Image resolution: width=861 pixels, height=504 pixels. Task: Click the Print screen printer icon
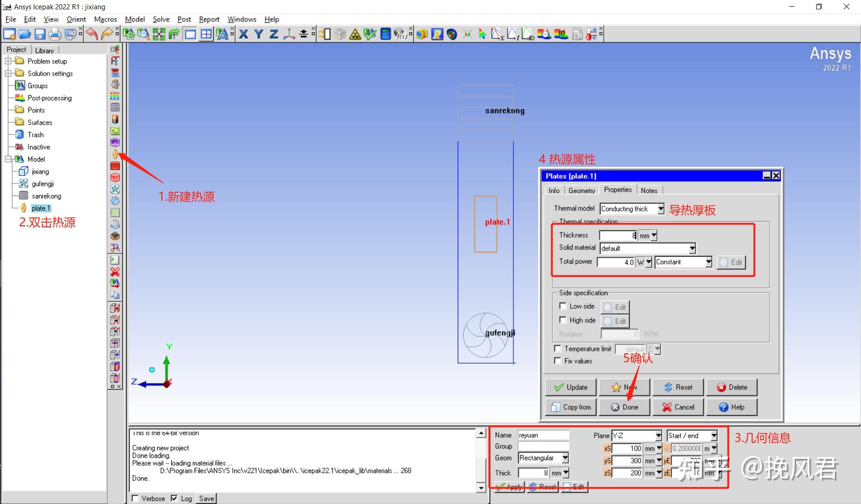click(55, 34)
